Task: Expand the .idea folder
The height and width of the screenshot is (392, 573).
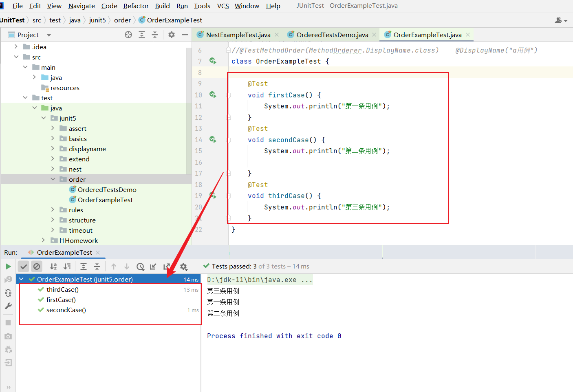Action: coord(16,47)
